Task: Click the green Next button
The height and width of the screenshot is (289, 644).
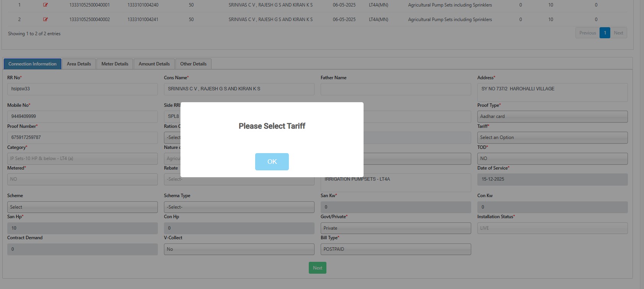Action: point(317,268)
